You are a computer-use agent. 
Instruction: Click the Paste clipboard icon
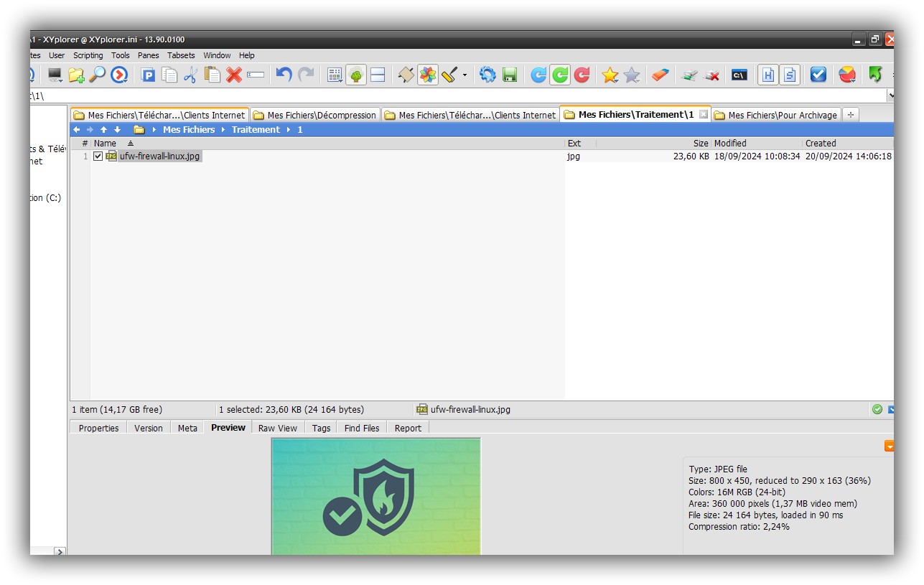pos(213,75)
